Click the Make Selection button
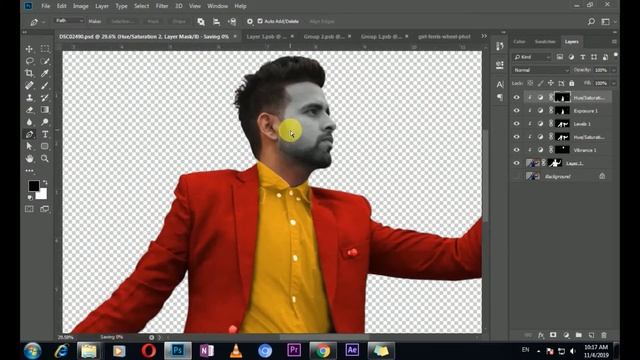 tap(122, 21)
